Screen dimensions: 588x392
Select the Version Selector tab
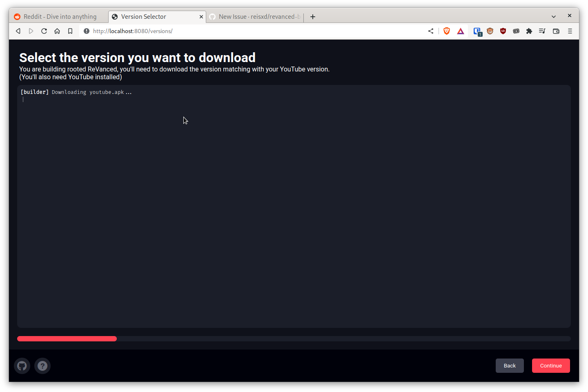(x=157, y=17)
